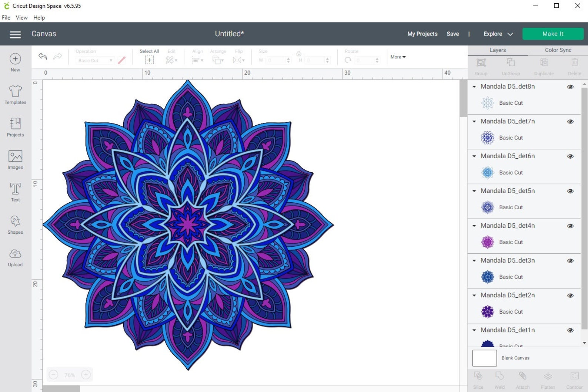Hide the Mandala D5_det5n layer
Viewport: 588px width, 392px height.
(x=570, y=191)
